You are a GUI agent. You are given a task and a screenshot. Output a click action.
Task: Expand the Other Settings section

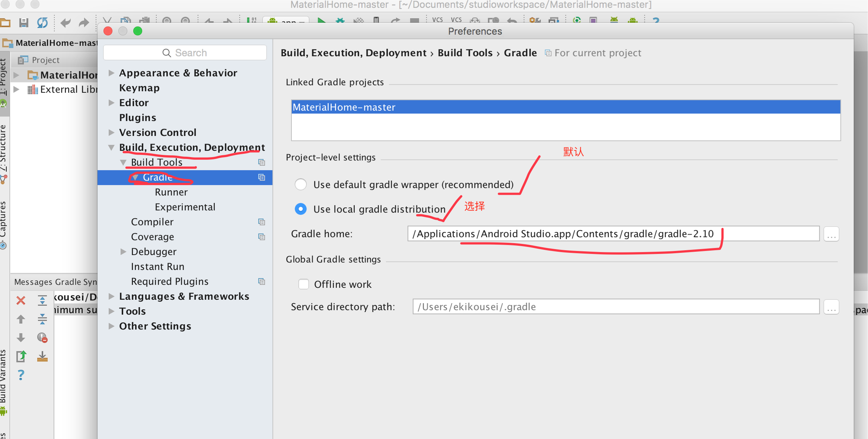point(111,326)
